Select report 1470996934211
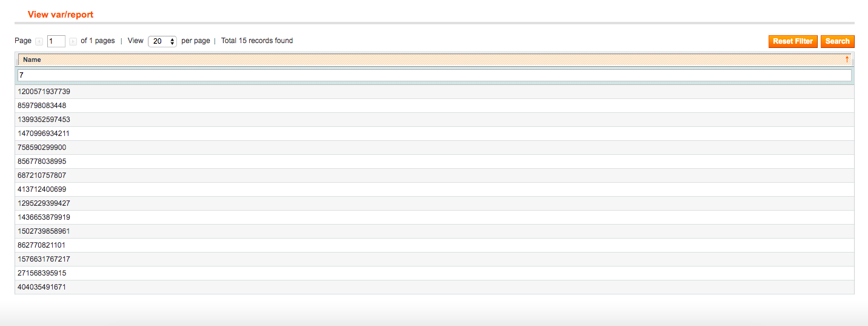This screenshot has width=868, height=326. click(435, 134)
